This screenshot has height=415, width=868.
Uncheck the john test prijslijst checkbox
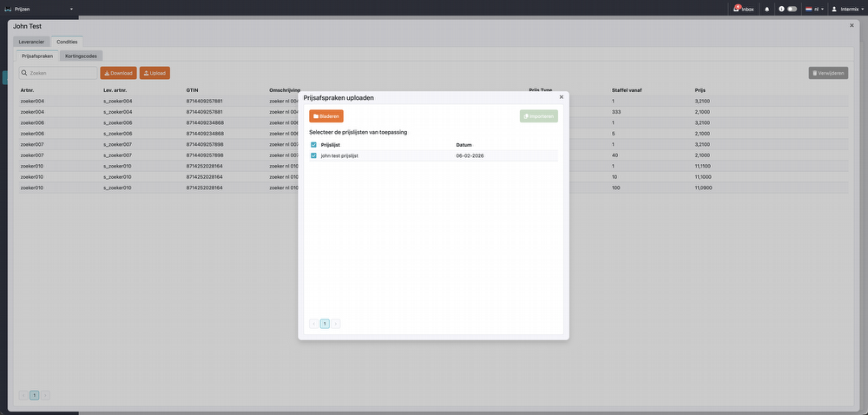click(313, 155)
